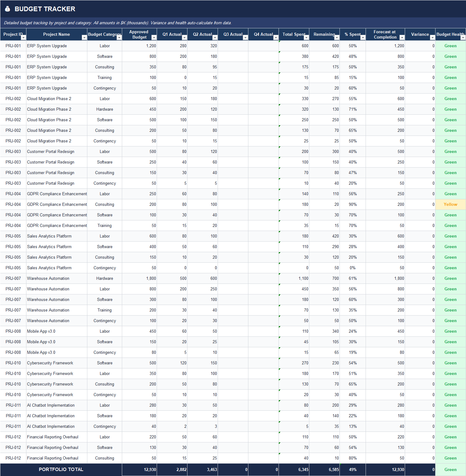Click the money bag icon in the header
Image resolution: width=466 pixels, height=476 pixels.
tap(7, 9)
